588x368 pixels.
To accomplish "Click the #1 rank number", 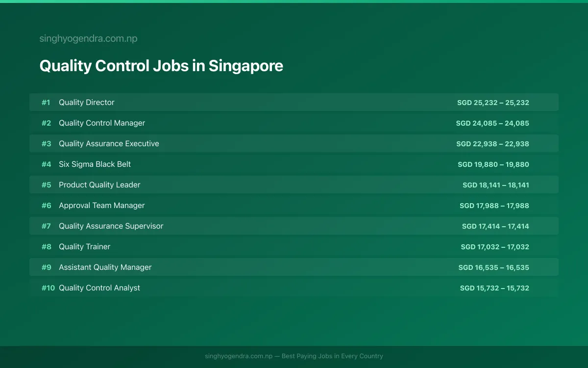I will point(46,103).
